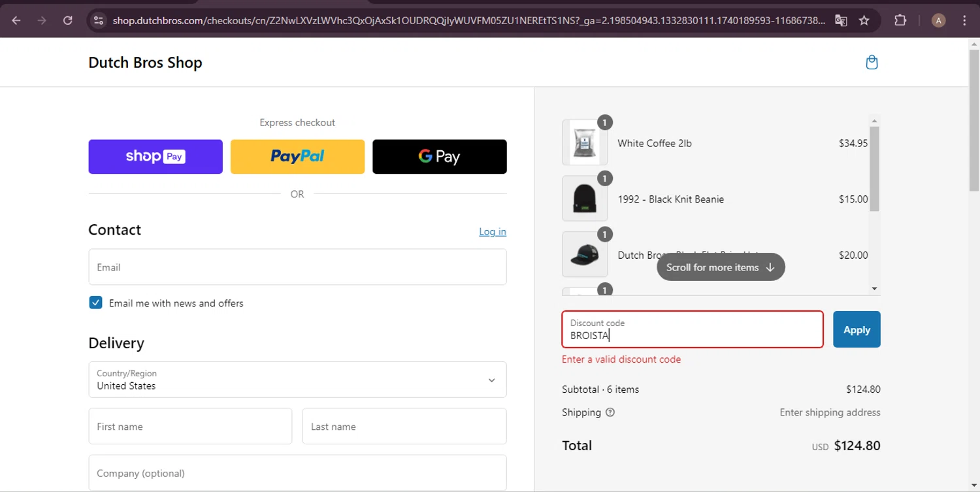
Task: Click the order item list scrollbar
Action: coord(874,169)
